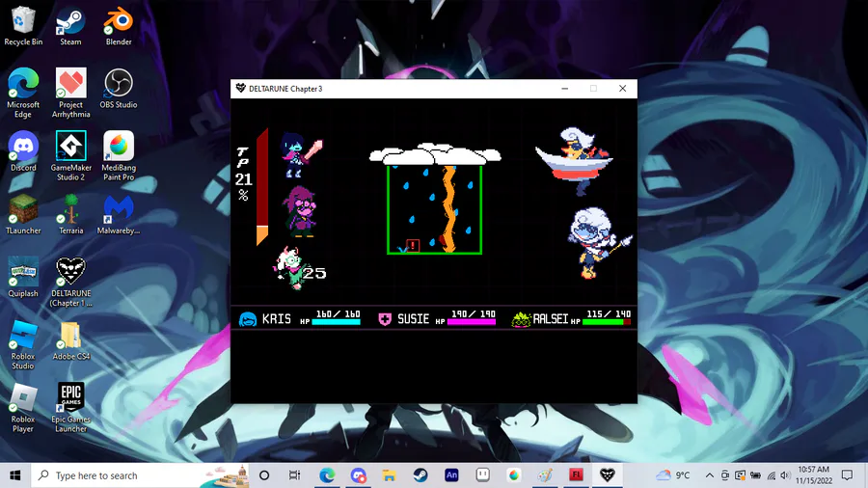Click the Windows Start button
The width and height of the screenshot is (868, 488).
[14, 475]
